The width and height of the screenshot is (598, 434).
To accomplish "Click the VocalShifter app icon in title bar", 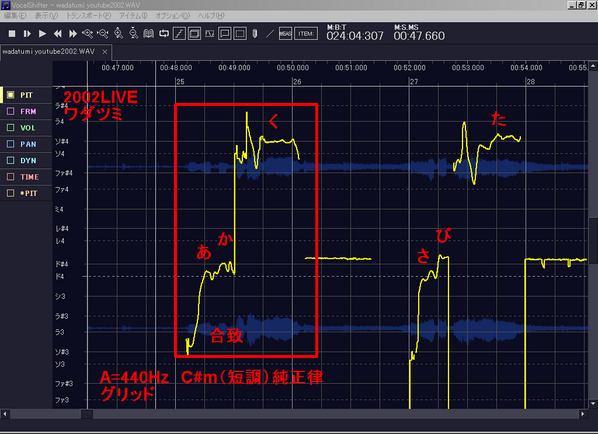I will (5, 5).
